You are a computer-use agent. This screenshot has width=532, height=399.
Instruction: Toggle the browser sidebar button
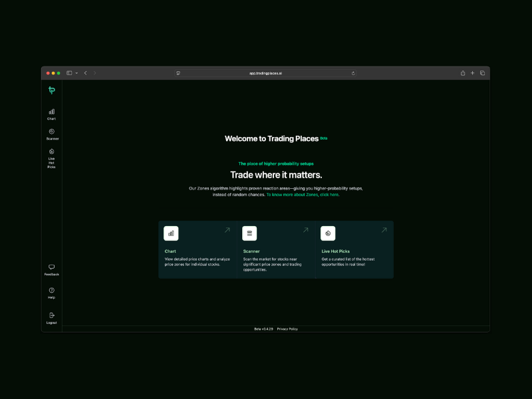[69, 73]
